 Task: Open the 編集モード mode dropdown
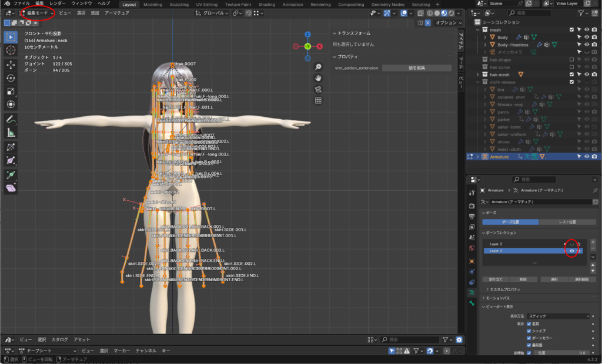pos(37,12)
